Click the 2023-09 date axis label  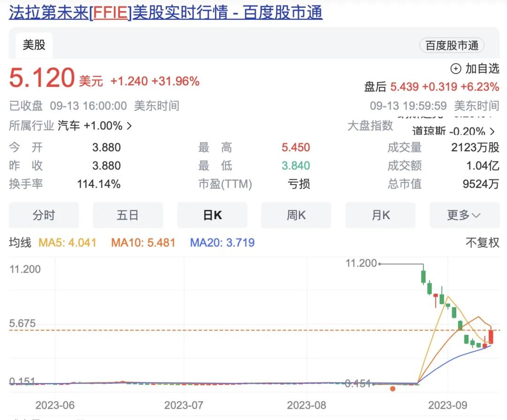(448, 405)
